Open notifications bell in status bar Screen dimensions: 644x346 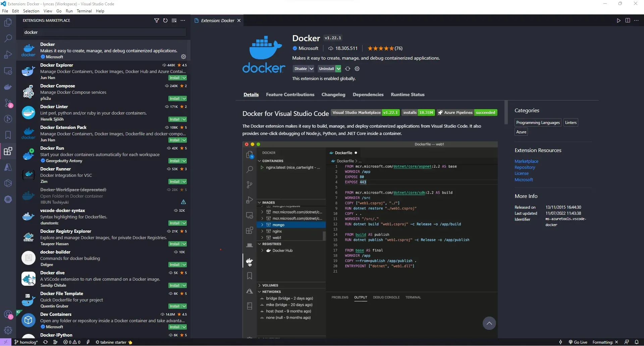(x=637, y=342)
